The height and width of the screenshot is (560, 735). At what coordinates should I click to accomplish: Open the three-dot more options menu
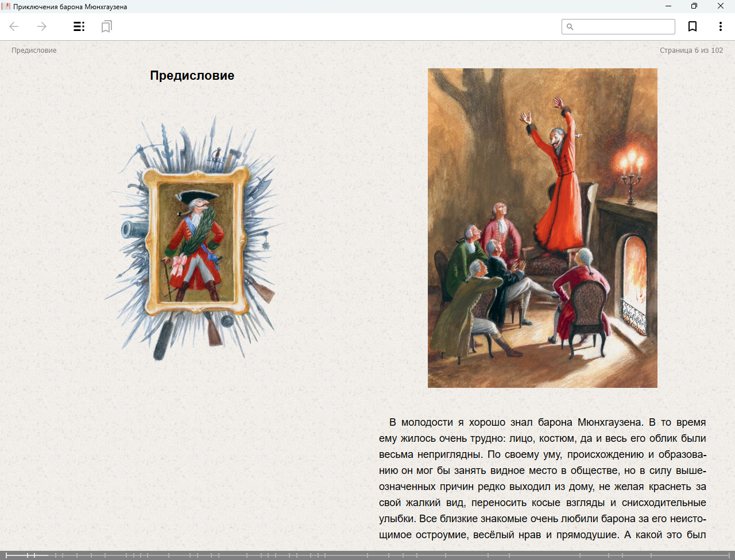pos(720,26)
